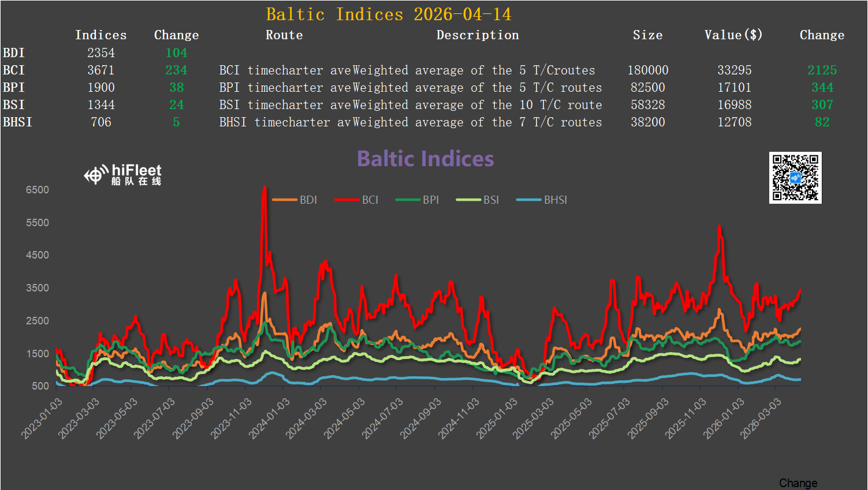Click the Route column header
868x490 pixels.
(x=284, y=35)
